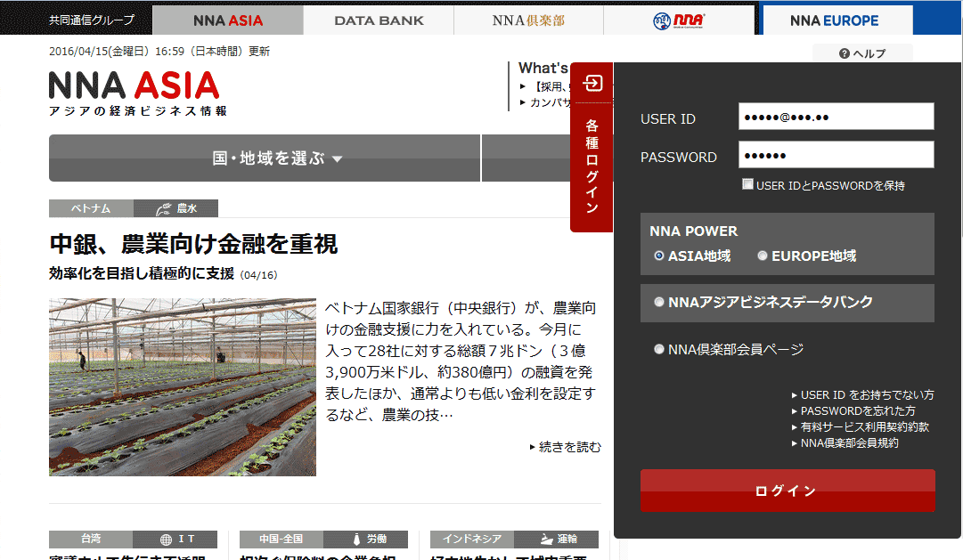Expand the 国・地域を選ぶ dropdown
Screen dimensions: 963x560
265,158
